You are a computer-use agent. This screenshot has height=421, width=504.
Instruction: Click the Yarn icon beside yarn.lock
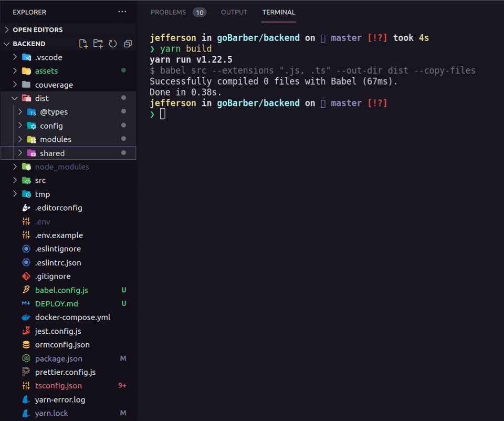27,413
